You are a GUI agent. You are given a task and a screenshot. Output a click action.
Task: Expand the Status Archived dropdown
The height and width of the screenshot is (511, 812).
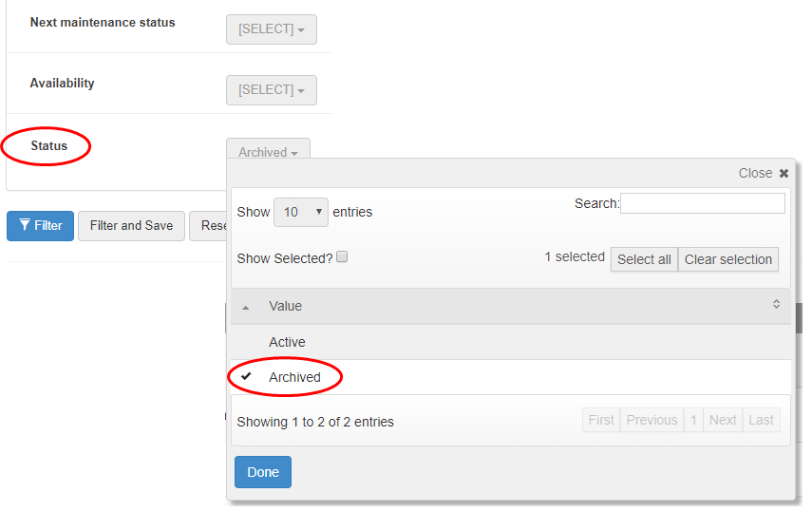pyautogui.click(x=268, y=152)
